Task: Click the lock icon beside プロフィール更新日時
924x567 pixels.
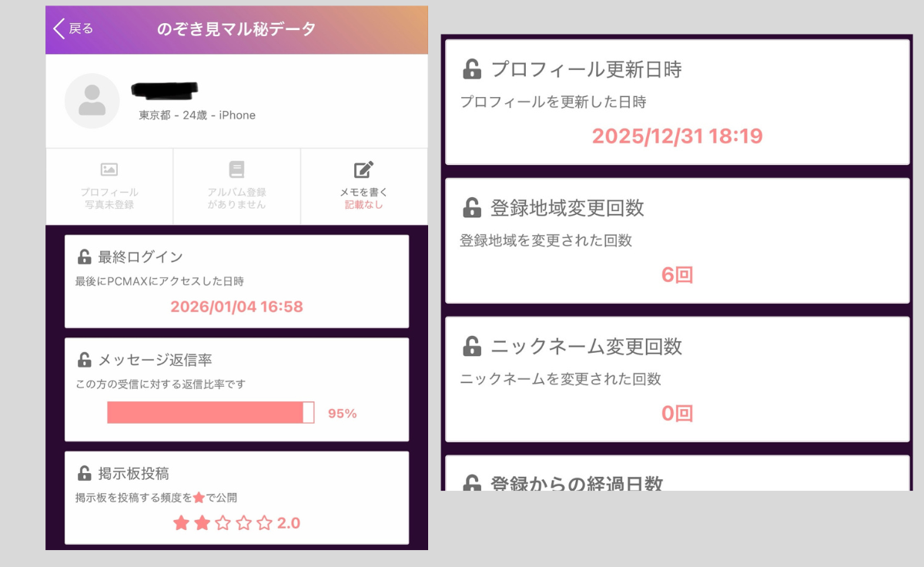Action: (x=471, y=69)
